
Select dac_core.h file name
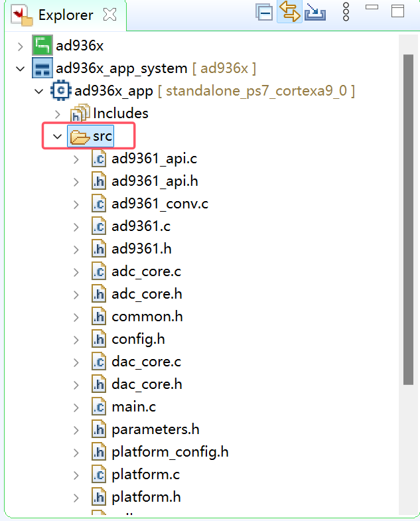pos(147,385)
